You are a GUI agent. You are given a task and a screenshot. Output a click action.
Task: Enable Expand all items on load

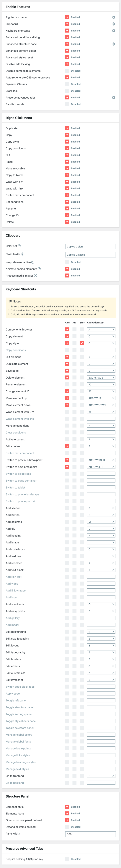pos(67,827)
